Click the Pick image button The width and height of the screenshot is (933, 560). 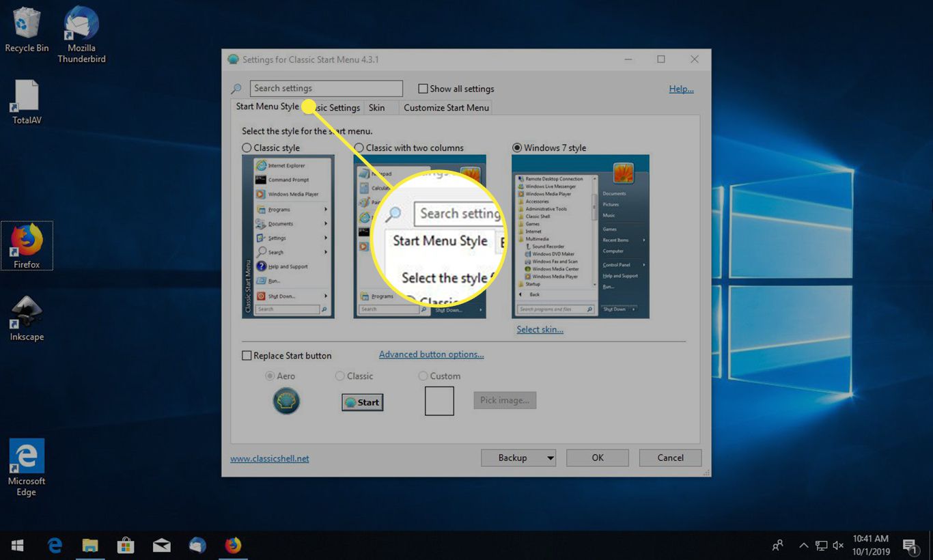(505, 400)
